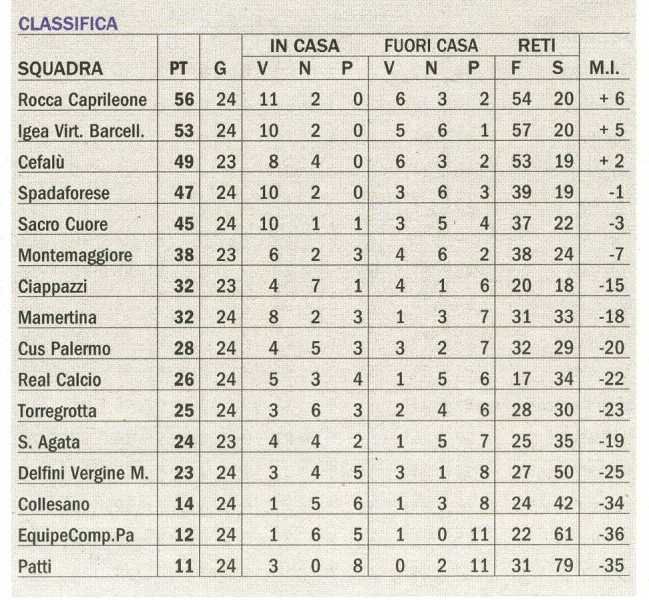Click the FUORI CASA group header

[x=431, y=46]
